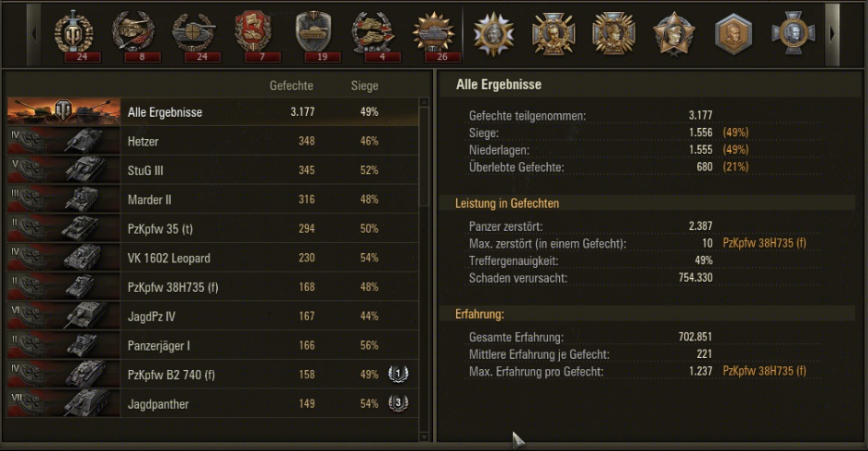Select the red-banner medal with count 7
Image resolution: width=868 pixels, height=451 pixels.
click(252, 33)
